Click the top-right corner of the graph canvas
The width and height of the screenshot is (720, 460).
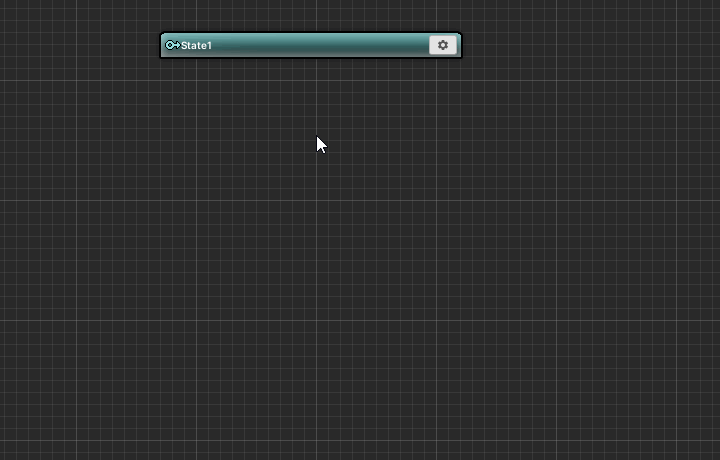click(714, 5)
